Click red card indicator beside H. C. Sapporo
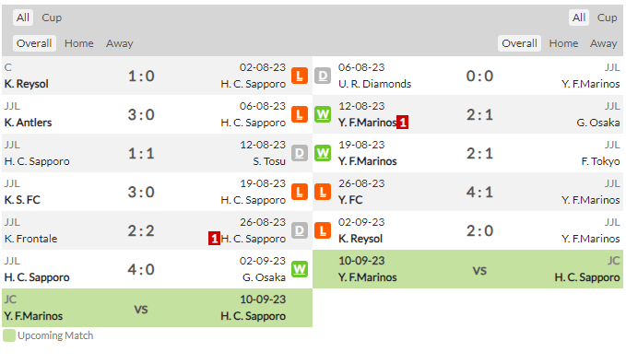 click(214, 239)
